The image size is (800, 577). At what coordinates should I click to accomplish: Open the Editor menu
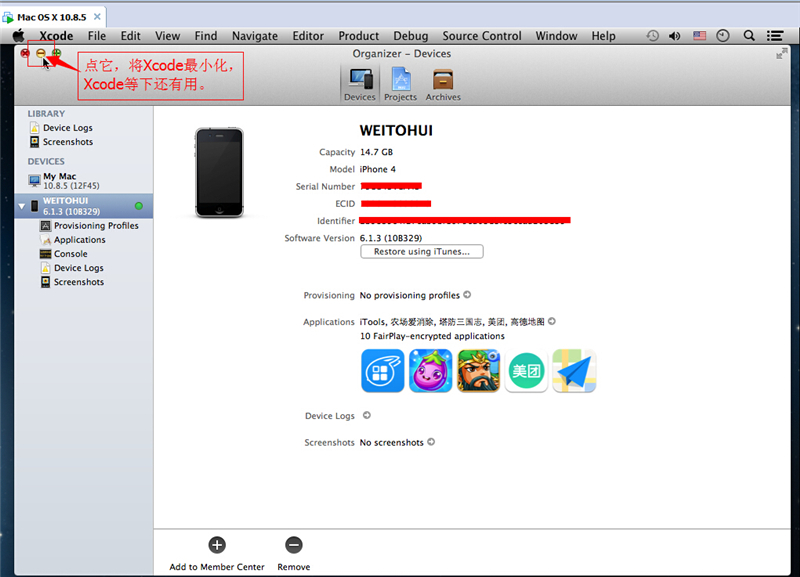click(308, 36)
